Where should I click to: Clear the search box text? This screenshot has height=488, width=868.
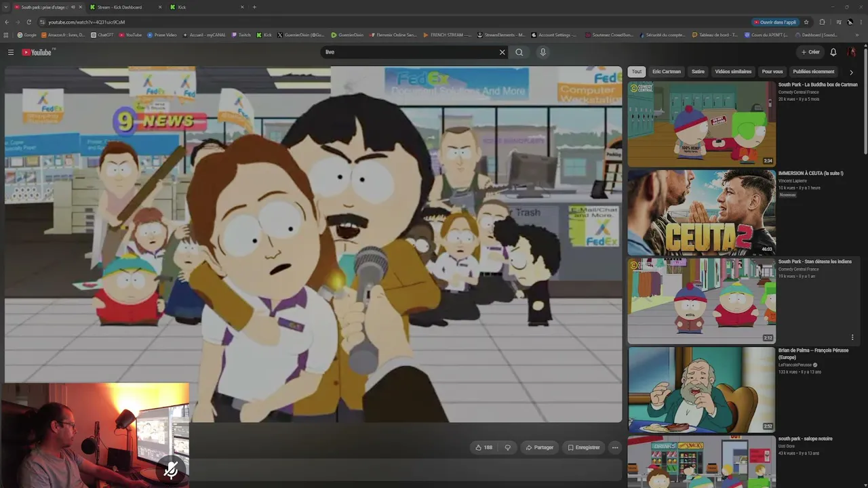tap(502, 52)
